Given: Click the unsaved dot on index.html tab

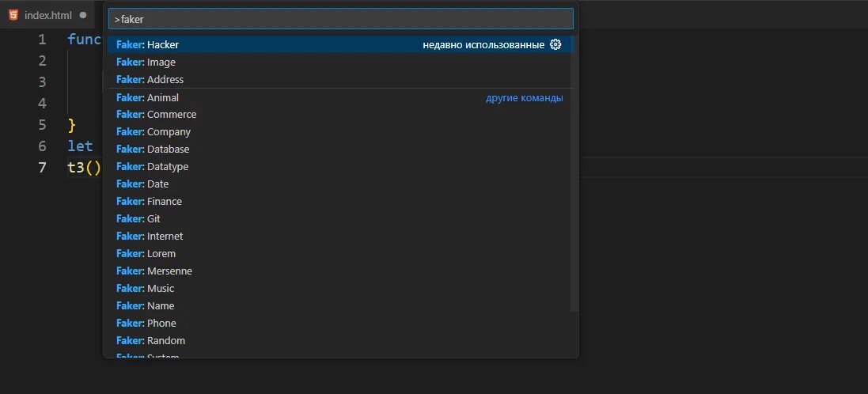Looking at the screenshot, I should (x=83, y=16).
